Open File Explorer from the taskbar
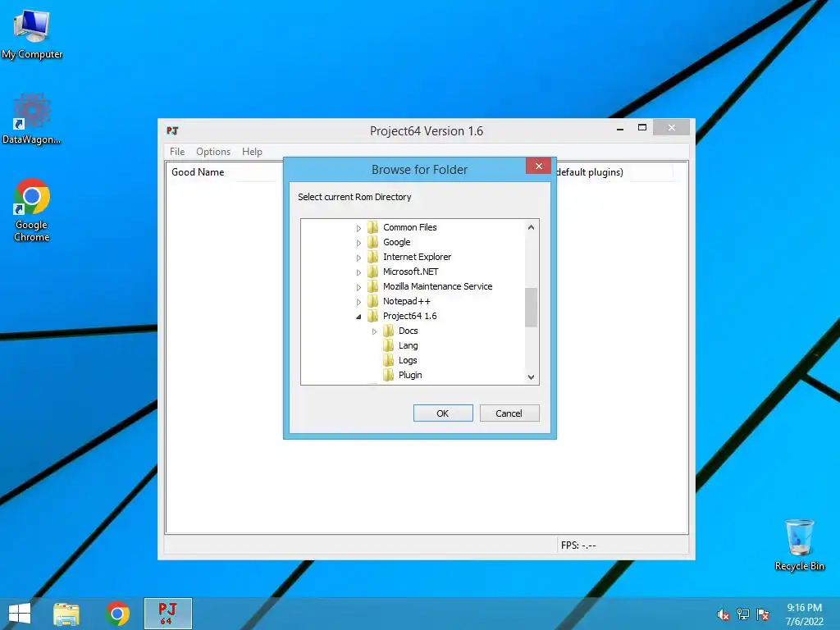The image size is (840, 630). [x=66, y=614]
